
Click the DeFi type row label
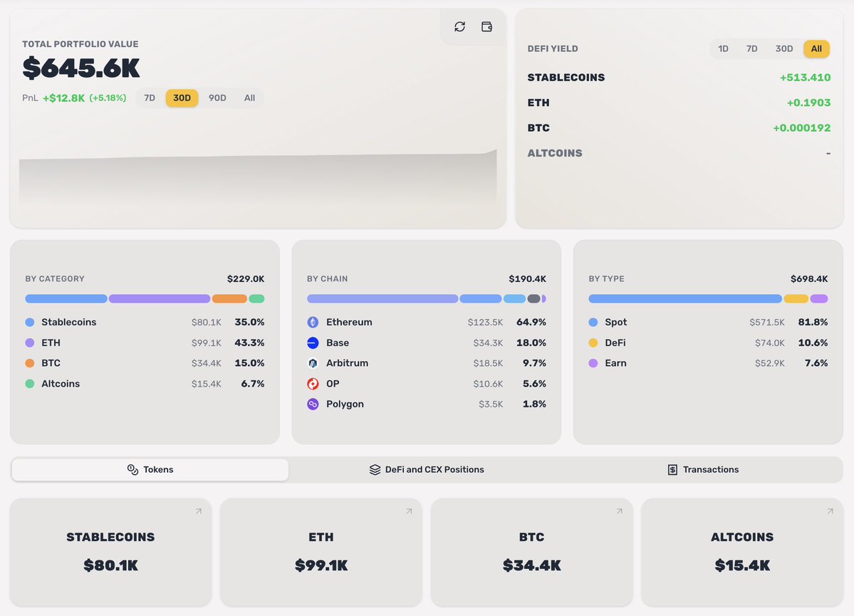[615, 343]
